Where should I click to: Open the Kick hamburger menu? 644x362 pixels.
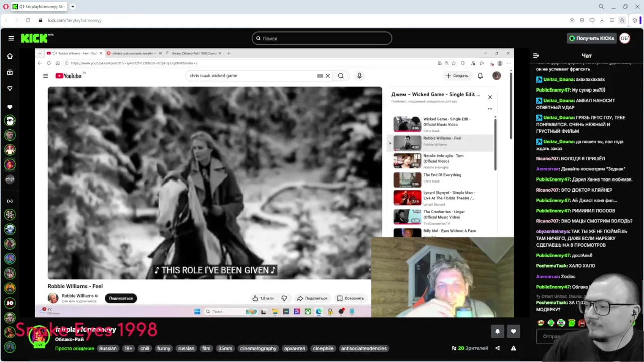[x=11, y=38]
